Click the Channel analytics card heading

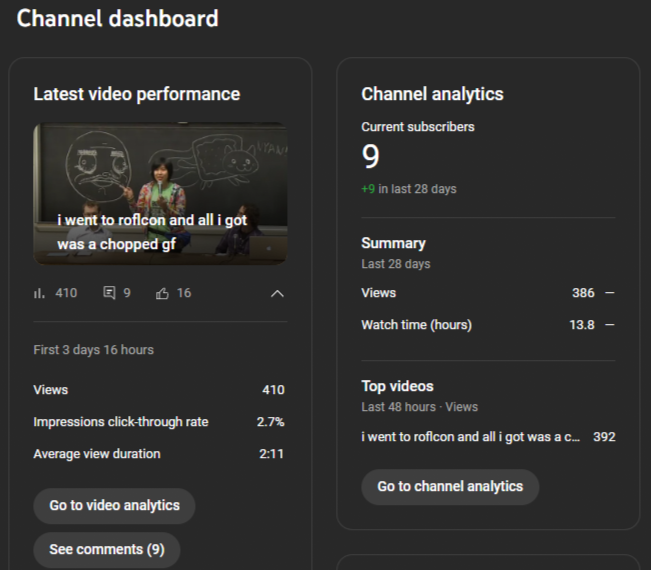pyautogui.click(x=432, y=94)
